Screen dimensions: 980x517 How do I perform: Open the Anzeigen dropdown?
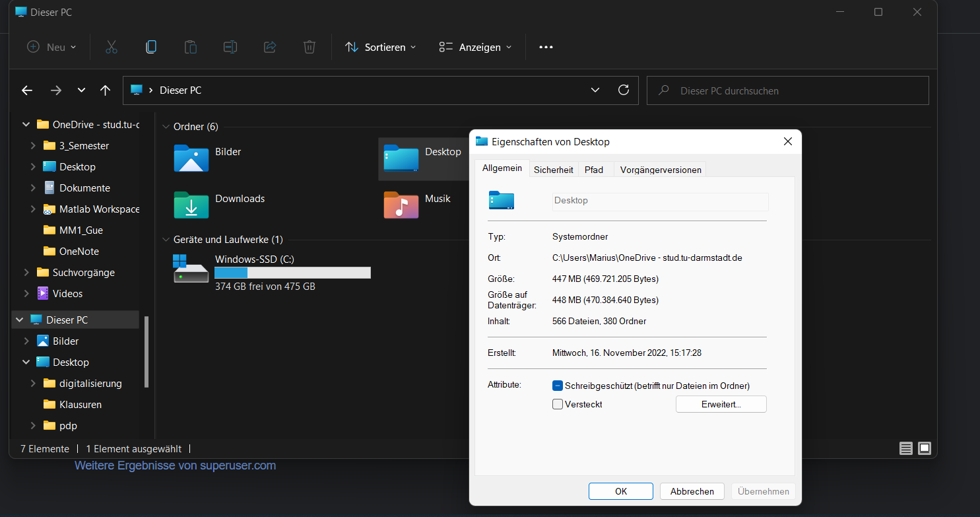pyautogui.click(x=475, y=47)
